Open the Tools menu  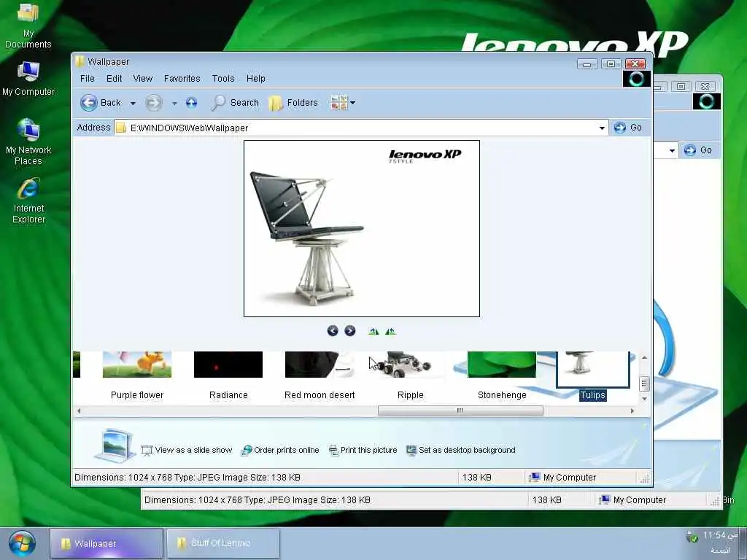(x=223, y=78)
